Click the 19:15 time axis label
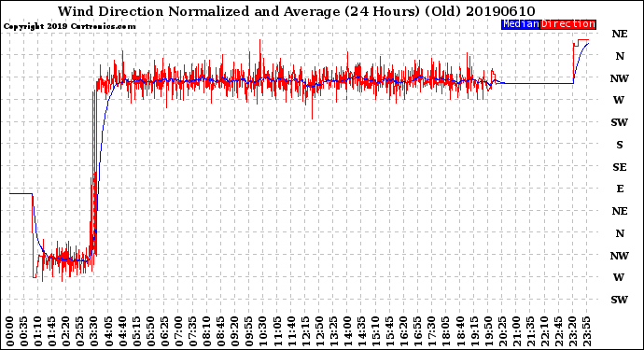This screenshot has height=350, width=644. pos(474,331)
